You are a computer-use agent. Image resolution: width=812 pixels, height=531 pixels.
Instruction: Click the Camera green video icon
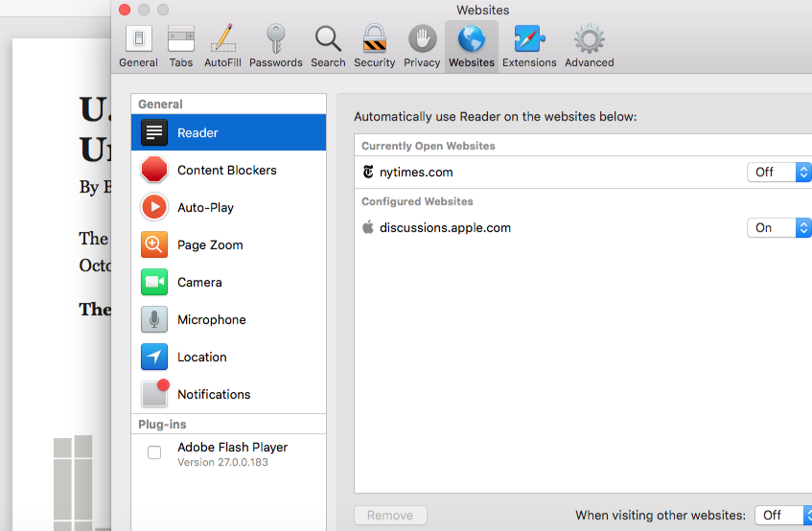tap(153, 282)
